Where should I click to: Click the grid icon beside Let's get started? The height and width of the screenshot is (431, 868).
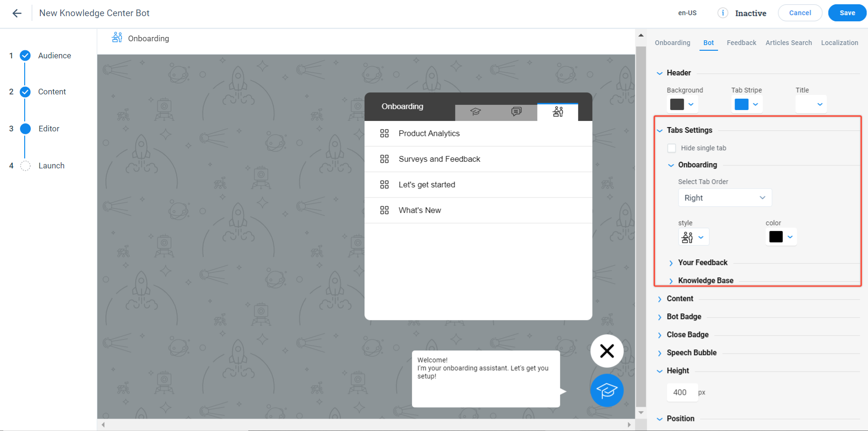(x=384, y=184)
